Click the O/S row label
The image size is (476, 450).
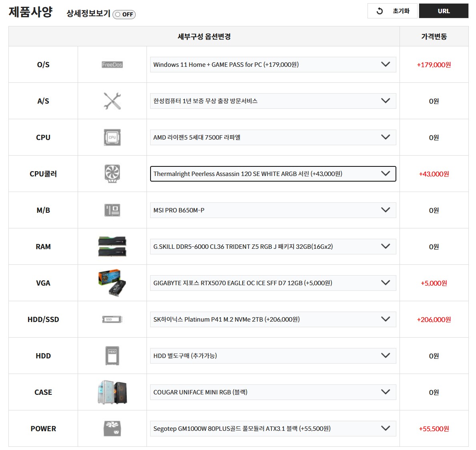(43, 64)
